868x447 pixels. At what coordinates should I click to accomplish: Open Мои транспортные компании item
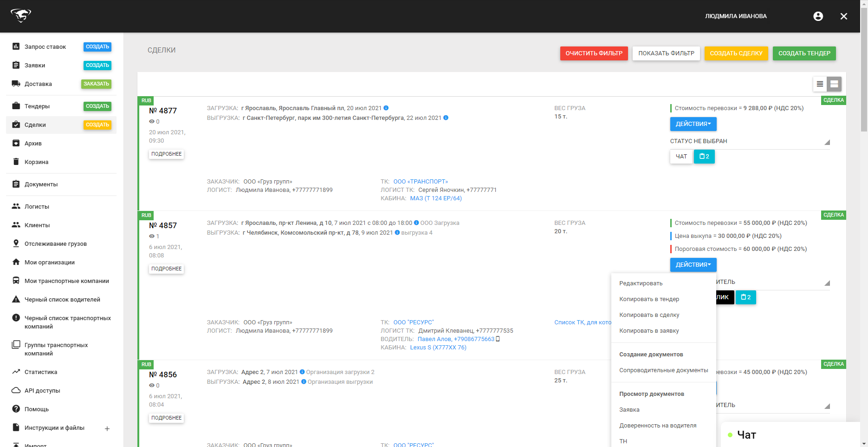[67, 281]
